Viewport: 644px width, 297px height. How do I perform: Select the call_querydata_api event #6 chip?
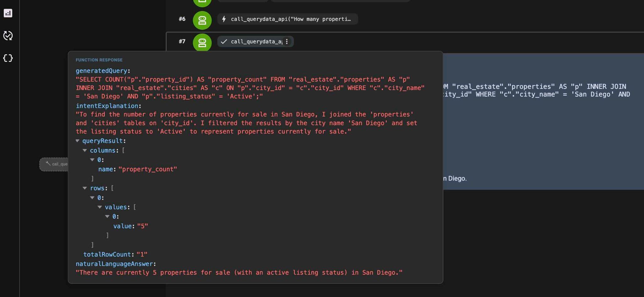tap(287, 19)
